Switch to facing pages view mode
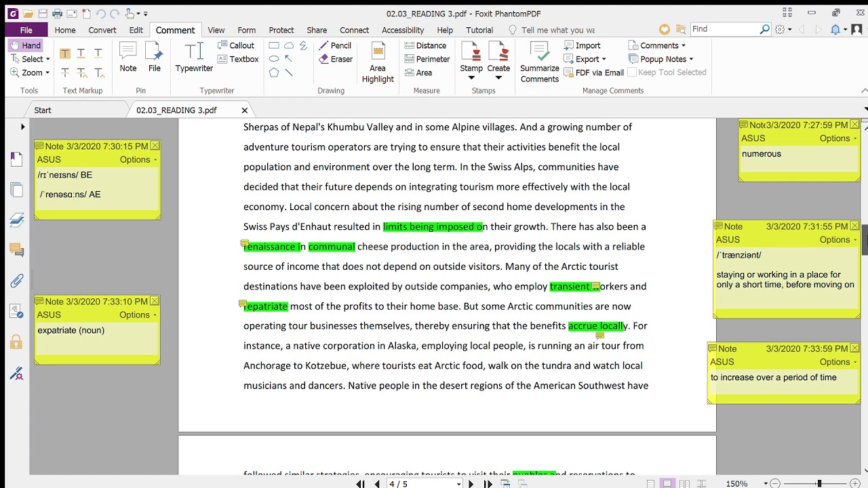 tap(685, 483)
